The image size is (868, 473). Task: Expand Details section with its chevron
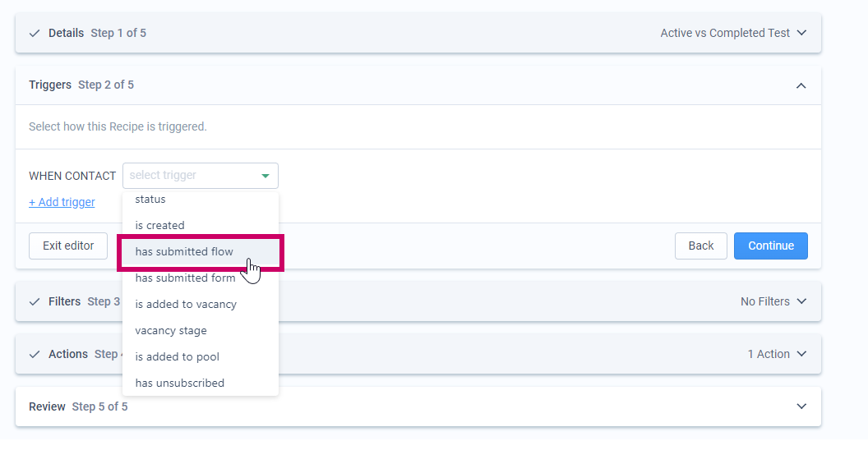pos(801,33)
